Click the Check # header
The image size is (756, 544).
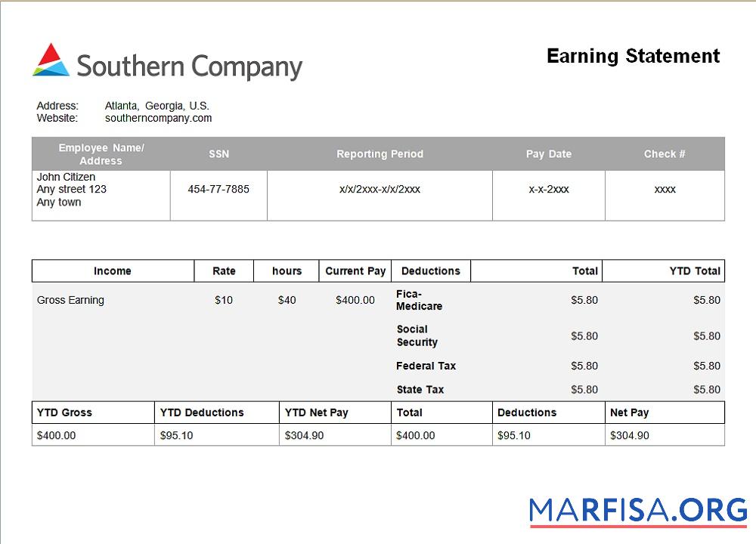pos(665,154)
